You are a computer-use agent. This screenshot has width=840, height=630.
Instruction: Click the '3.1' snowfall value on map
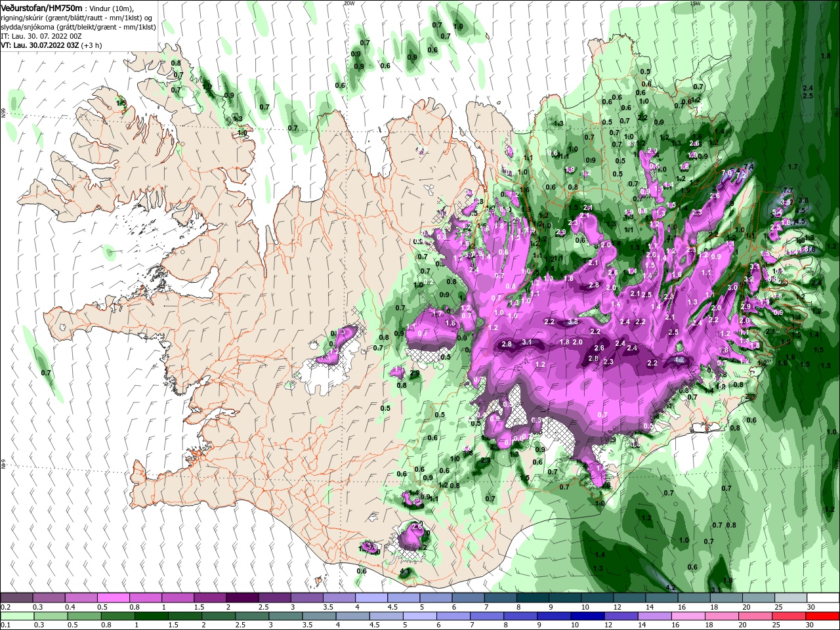click(527, 343)
